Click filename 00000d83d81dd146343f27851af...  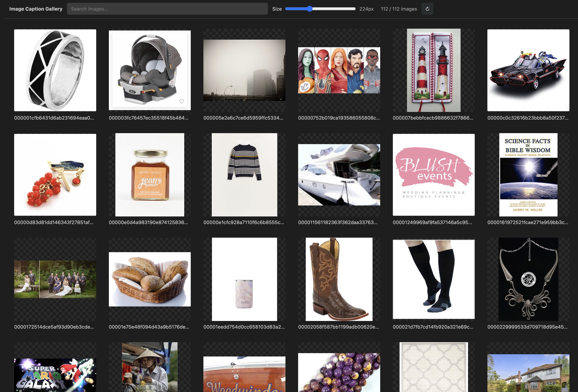(x=54, y=222)
